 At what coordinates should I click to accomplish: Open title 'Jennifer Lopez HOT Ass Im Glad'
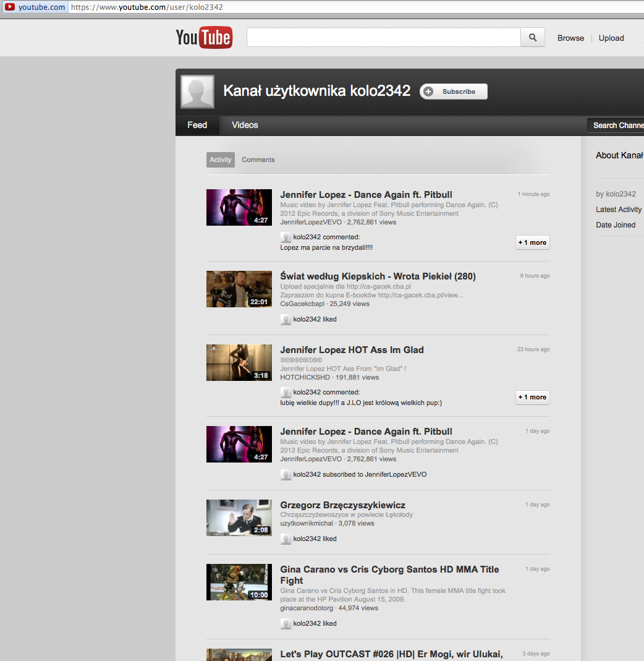pyautogui.click(x=352, y=350)
